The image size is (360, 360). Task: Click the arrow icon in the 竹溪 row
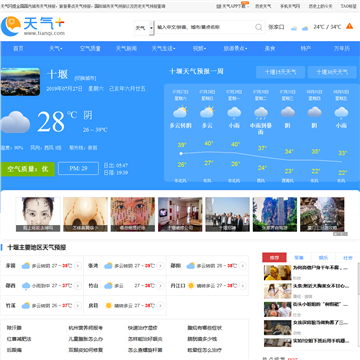pos(78,305)
